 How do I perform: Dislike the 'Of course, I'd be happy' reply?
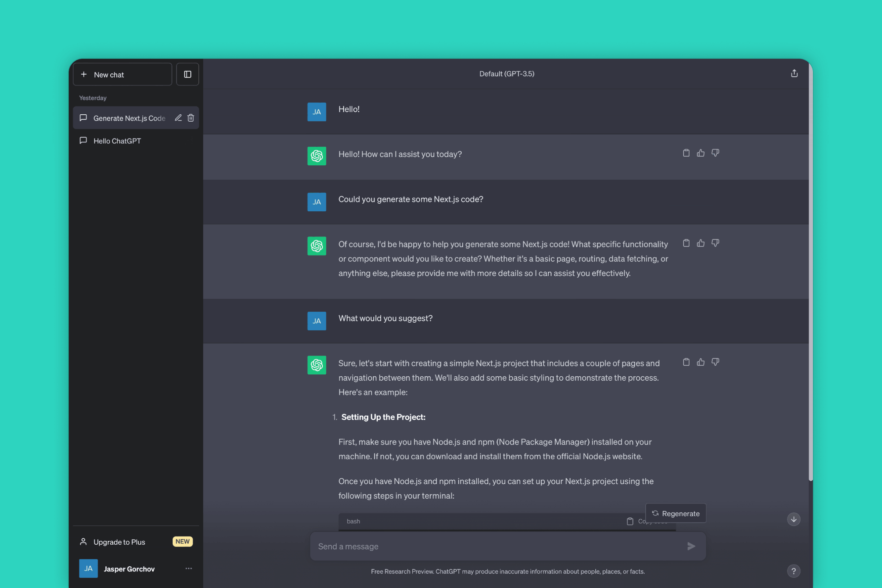pyautogui.click(x=715, y=243)
